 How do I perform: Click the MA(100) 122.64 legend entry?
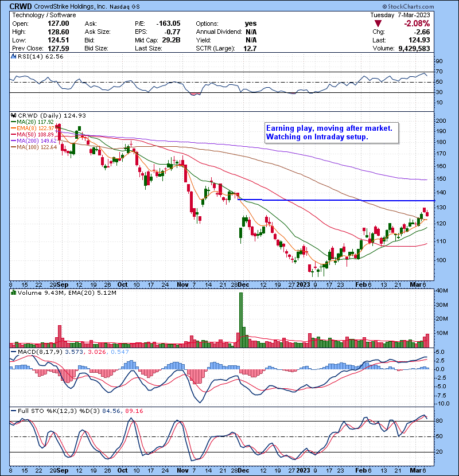coord(34,147)
